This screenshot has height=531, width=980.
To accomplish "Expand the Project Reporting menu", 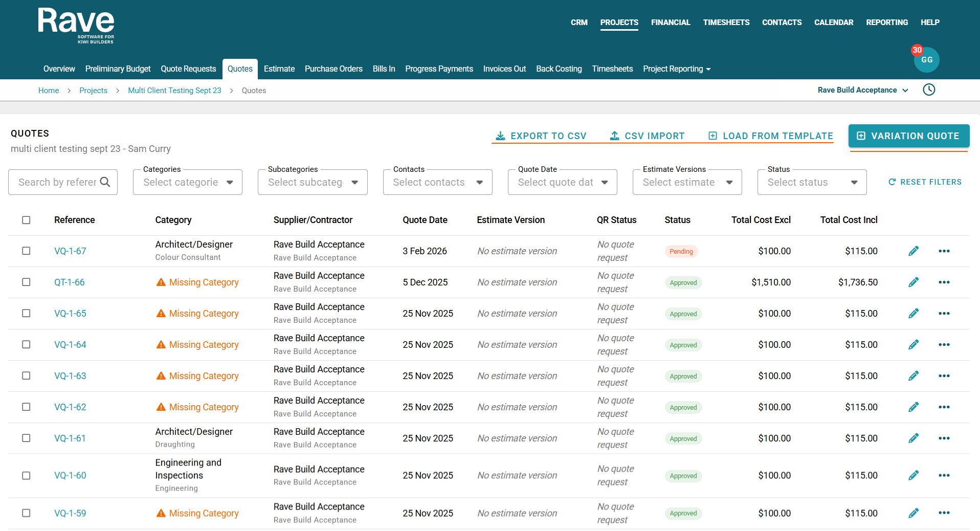I will tap(676, 69).
